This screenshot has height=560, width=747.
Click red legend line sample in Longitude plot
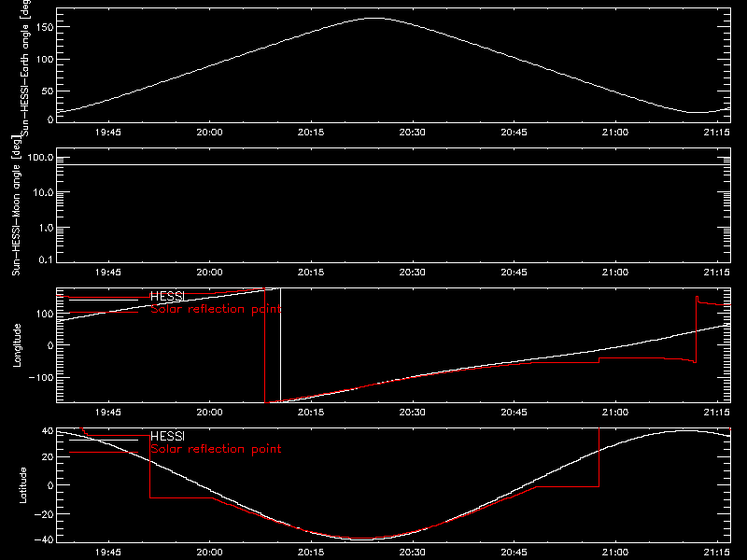pos(104,313)
